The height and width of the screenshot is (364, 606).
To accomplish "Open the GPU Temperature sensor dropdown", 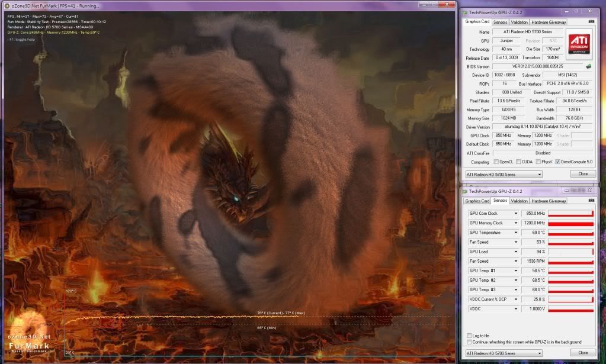I will (x=515, y=233).
